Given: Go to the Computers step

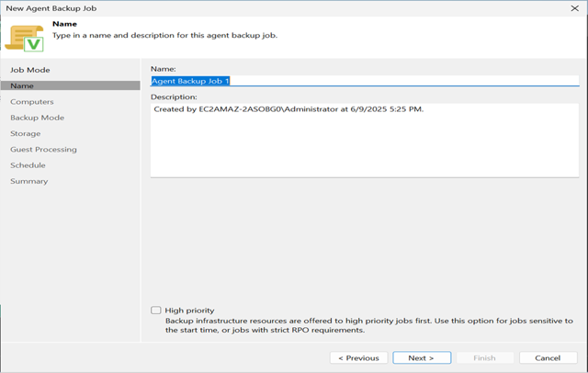Looking at the screenshot, I should tap(32, 102).
